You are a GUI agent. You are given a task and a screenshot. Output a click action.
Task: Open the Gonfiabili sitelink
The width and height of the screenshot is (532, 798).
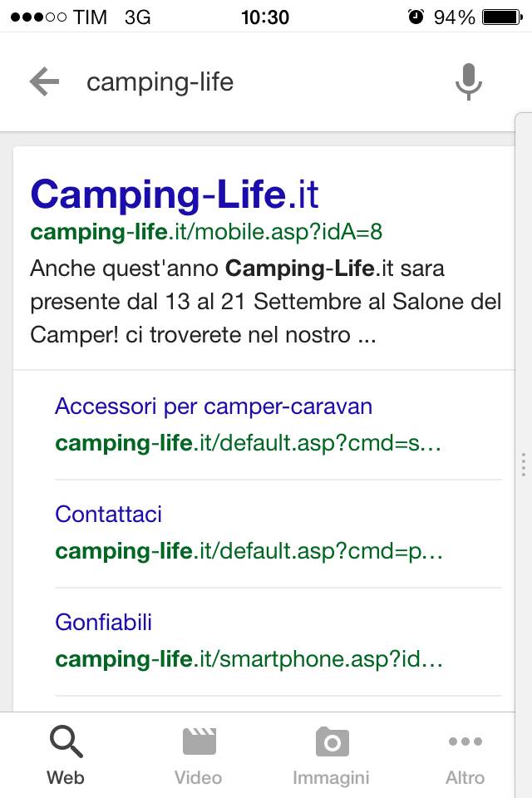103,622
